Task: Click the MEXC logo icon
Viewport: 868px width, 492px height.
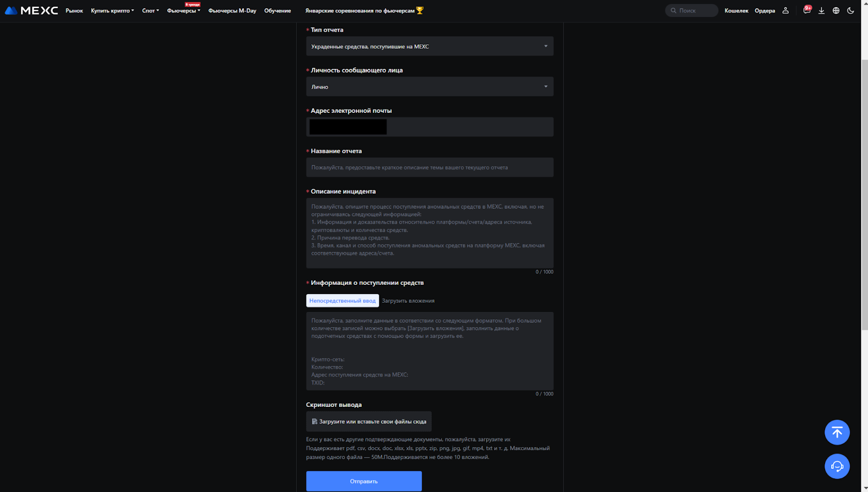Action: point(11,10)
